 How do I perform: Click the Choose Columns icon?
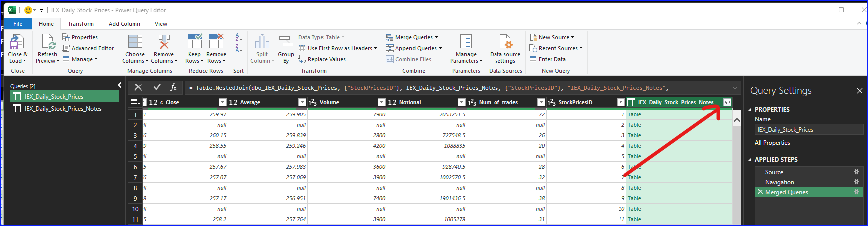(x=135, y=42)
